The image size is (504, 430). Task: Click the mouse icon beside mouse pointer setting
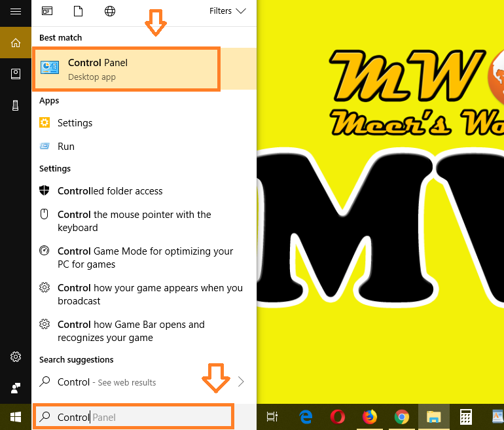[44, 214]
